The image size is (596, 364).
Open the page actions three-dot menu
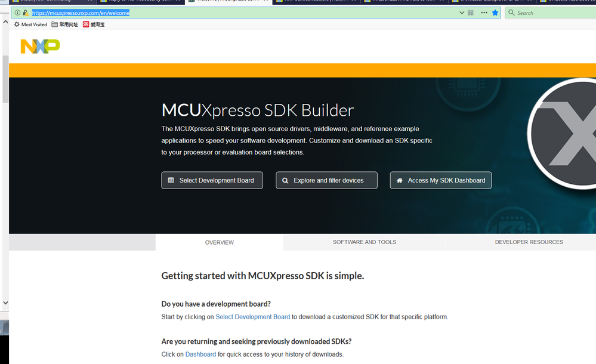point(484,13)
